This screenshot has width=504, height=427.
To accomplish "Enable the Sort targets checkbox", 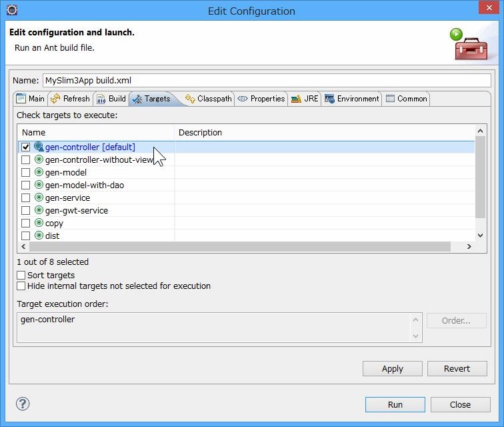I will 21,275.
